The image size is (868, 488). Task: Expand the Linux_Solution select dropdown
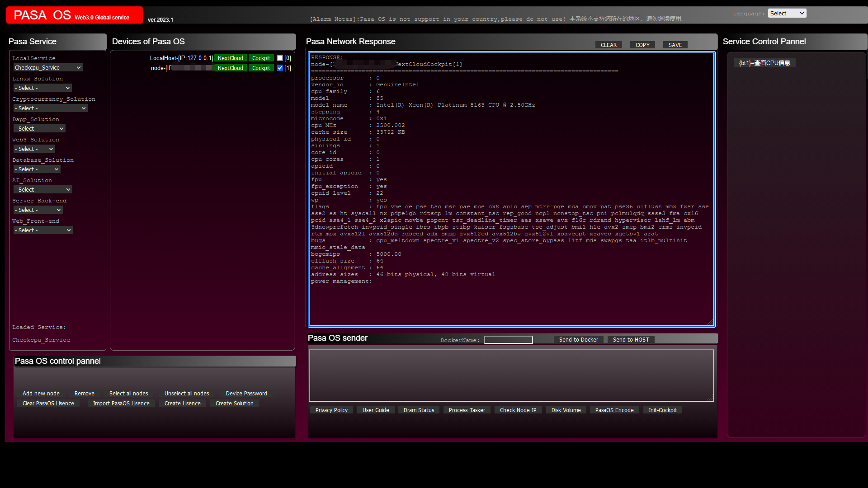(x=42, y=88)
